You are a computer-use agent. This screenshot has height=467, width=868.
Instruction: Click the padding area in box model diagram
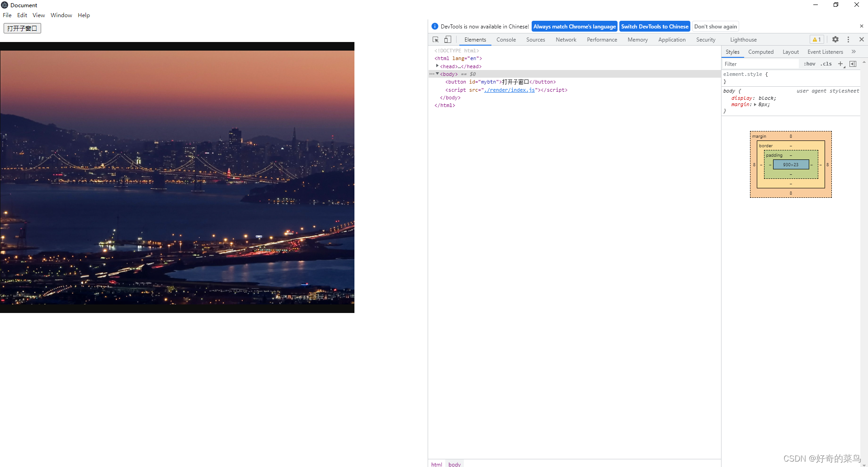[x=774, y=155]
